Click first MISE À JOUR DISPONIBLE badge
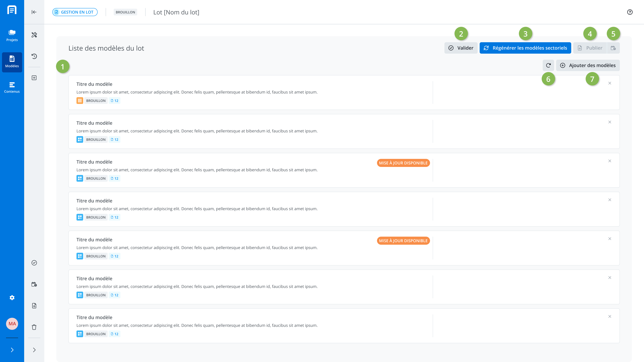Viewport: 644px width, 362px height. (x=403, y=163)
